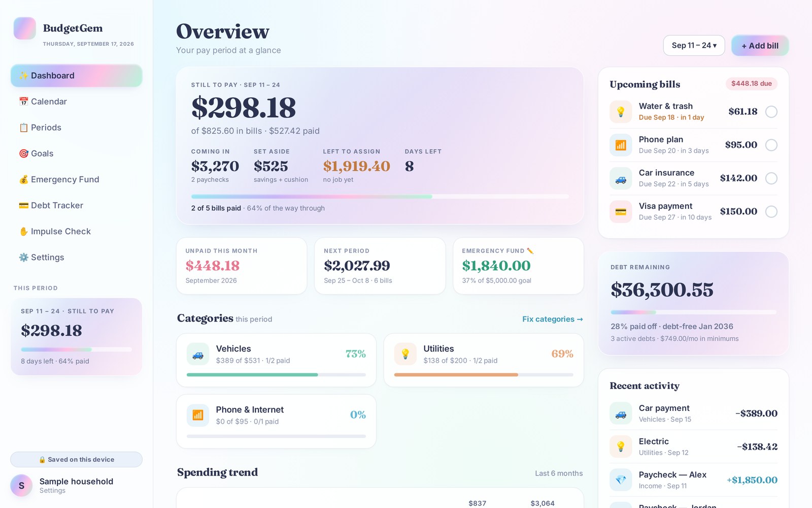Open Settings under Sample household
The width and height of the screenshot is (812, 508).
click(52, 491)
